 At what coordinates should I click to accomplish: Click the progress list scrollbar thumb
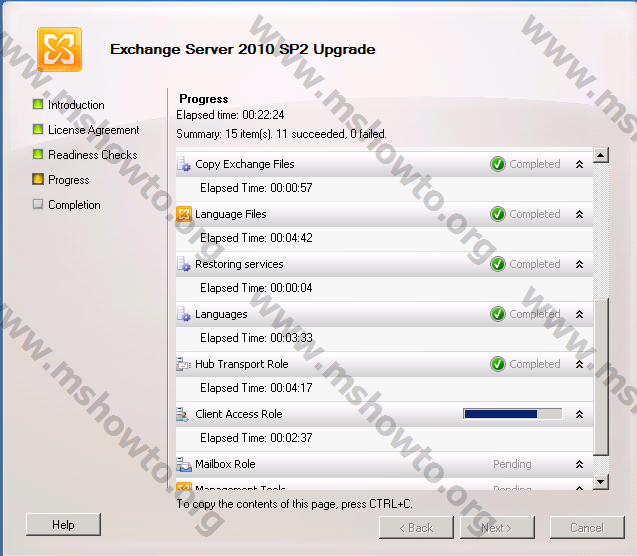point(600,377)
